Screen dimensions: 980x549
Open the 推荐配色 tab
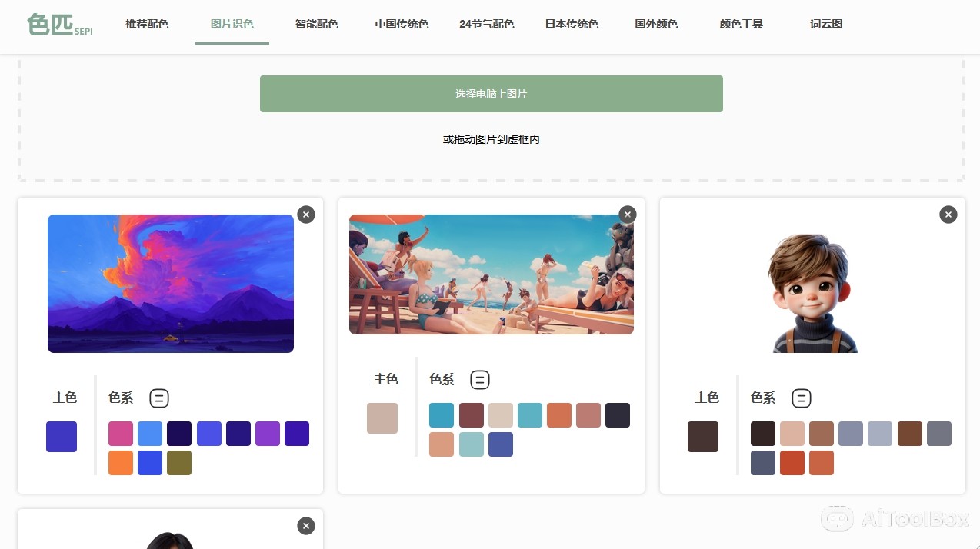pos(147,24)
